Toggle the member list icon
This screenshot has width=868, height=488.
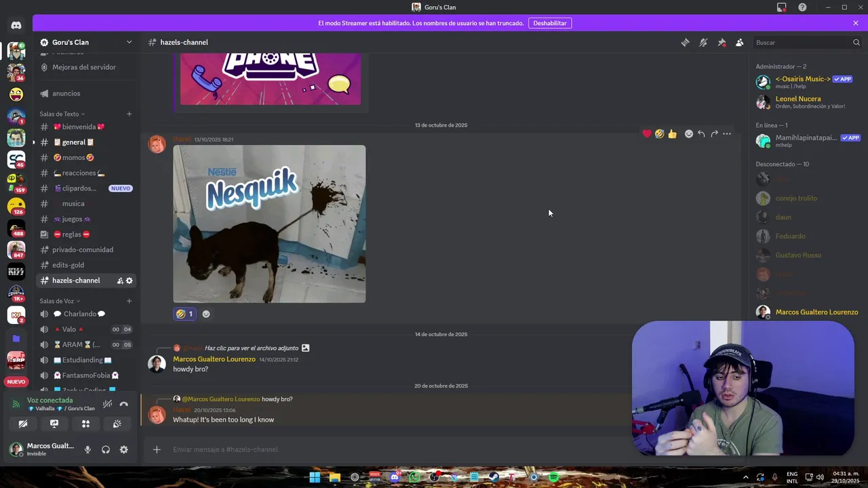[740, 42]
